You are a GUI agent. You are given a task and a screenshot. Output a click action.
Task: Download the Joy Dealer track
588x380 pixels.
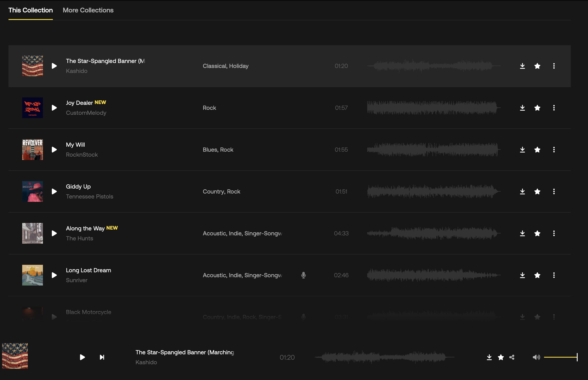click(x=522, y=108)
